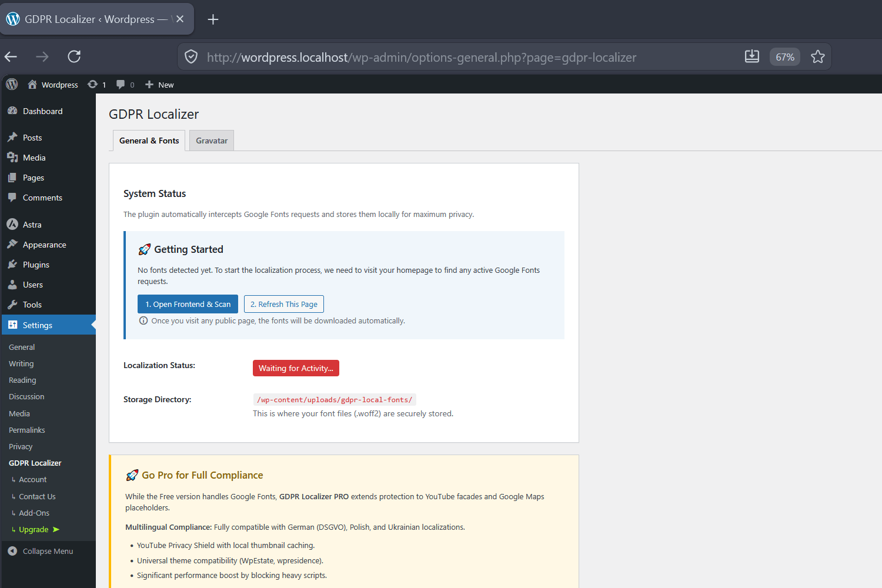Viewport: 882px width, 588px height.
Task: Open the Account submenu link
Action: pos(32,479)
